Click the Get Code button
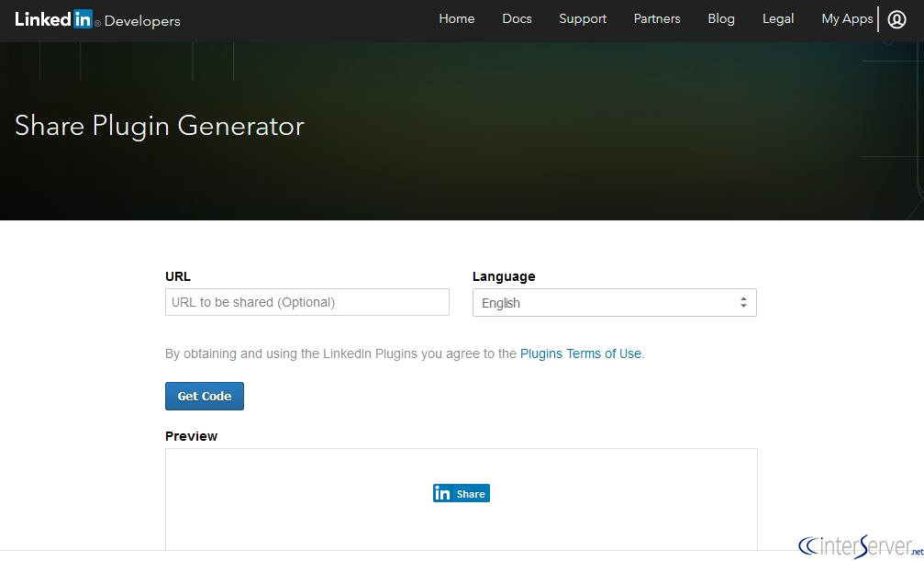924x561 pixels. 205,396
